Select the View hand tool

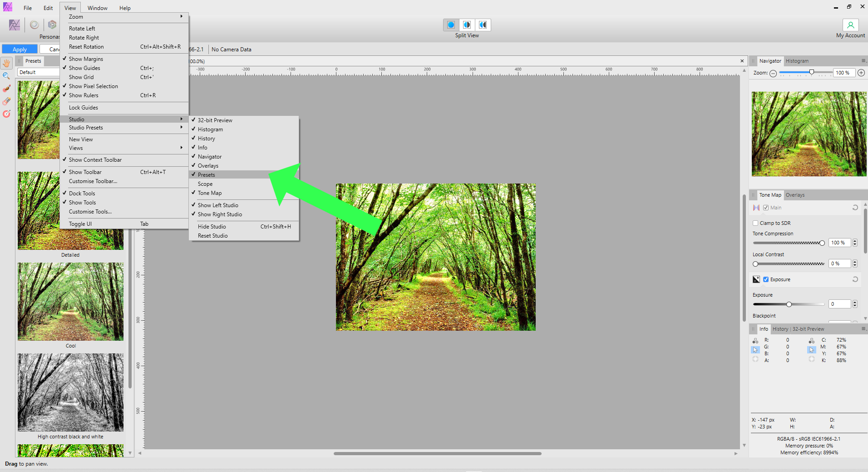(x=6, y=63)
